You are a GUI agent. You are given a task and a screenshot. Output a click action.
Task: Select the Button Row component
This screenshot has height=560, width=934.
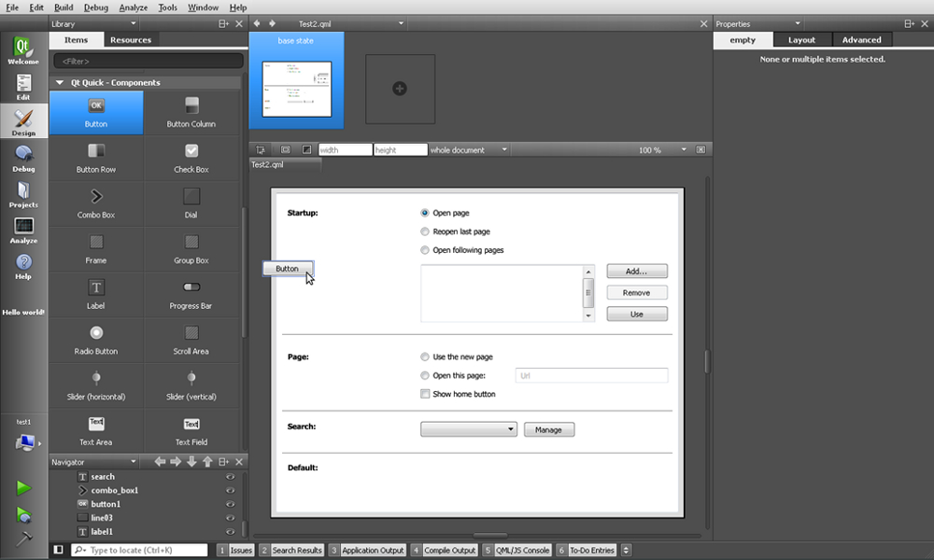coord(96,159)
